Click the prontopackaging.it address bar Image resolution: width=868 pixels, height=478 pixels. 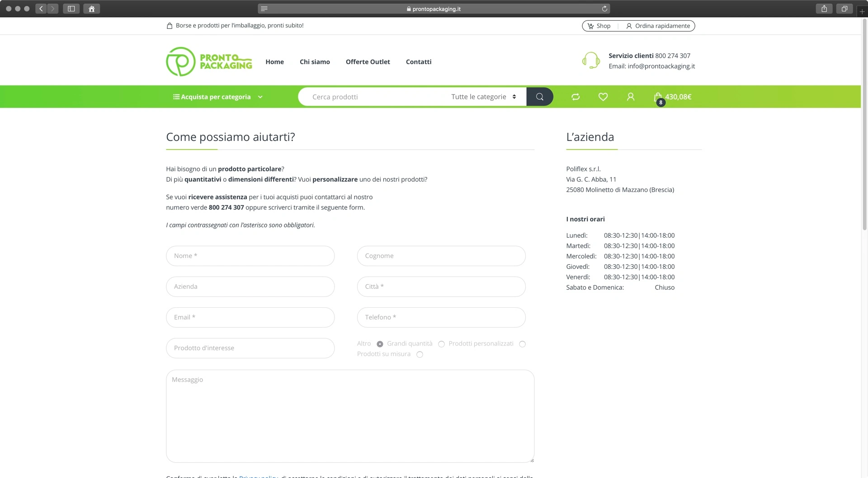pos(434,9)
